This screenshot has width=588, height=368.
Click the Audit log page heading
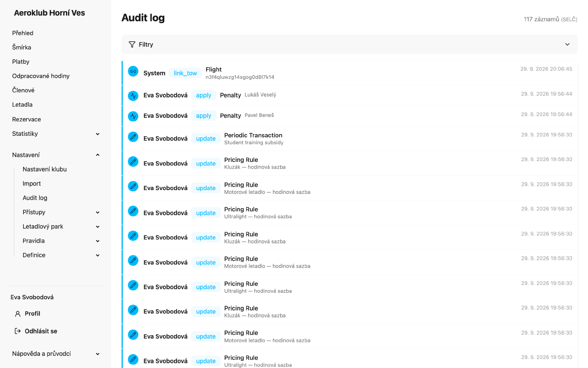[x=143, y=18]
